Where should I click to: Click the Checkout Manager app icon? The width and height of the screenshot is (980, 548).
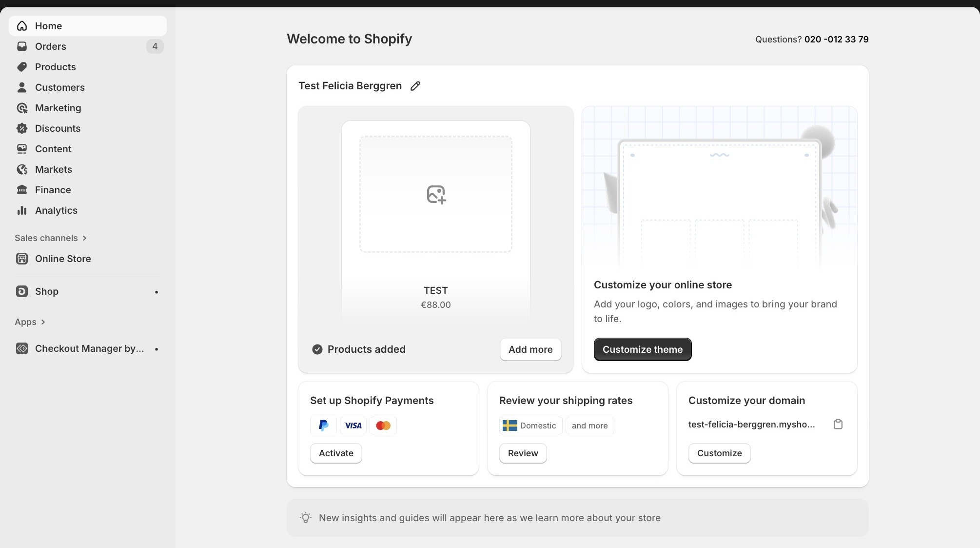click(22, 348)
